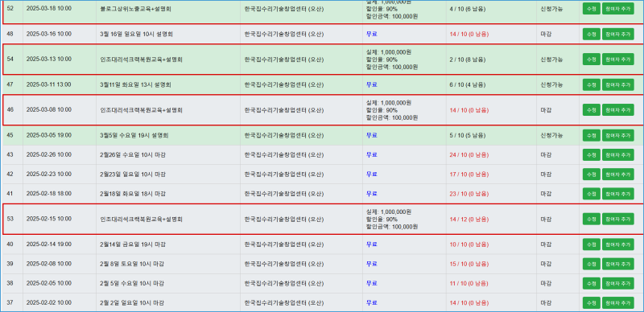This screenshot has width=644, height=312.
Task: Select title 2월 5일 수요일 10시 마감
Action: point(132,283)
